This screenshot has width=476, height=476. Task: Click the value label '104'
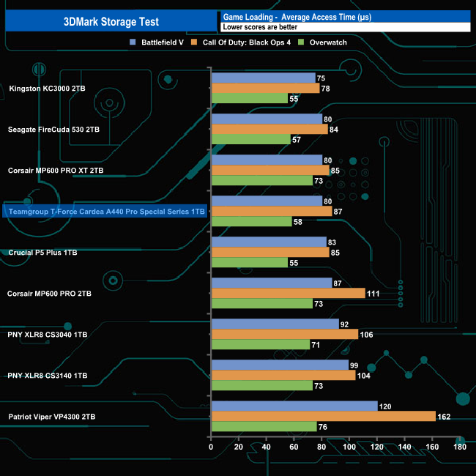coord(364,376)
